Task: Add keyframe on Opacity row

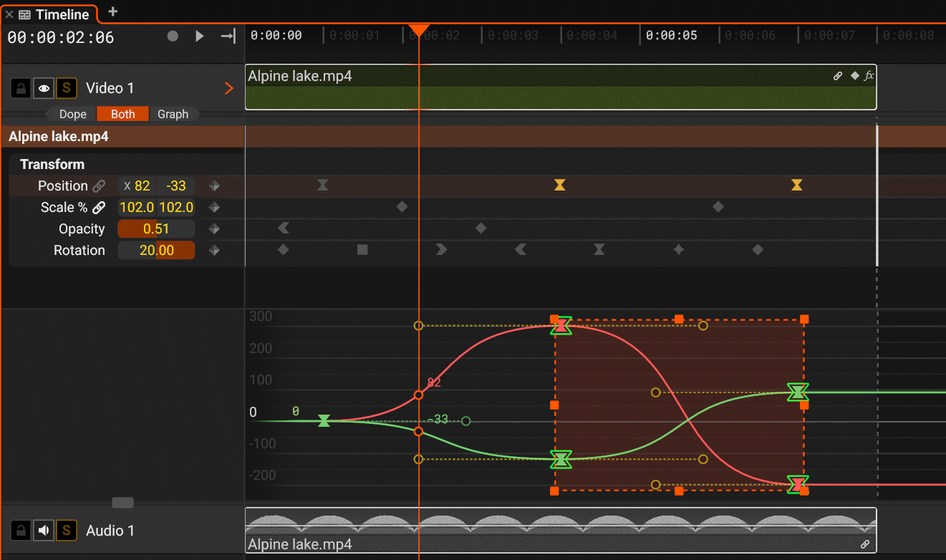Action: tap(213, 229)
